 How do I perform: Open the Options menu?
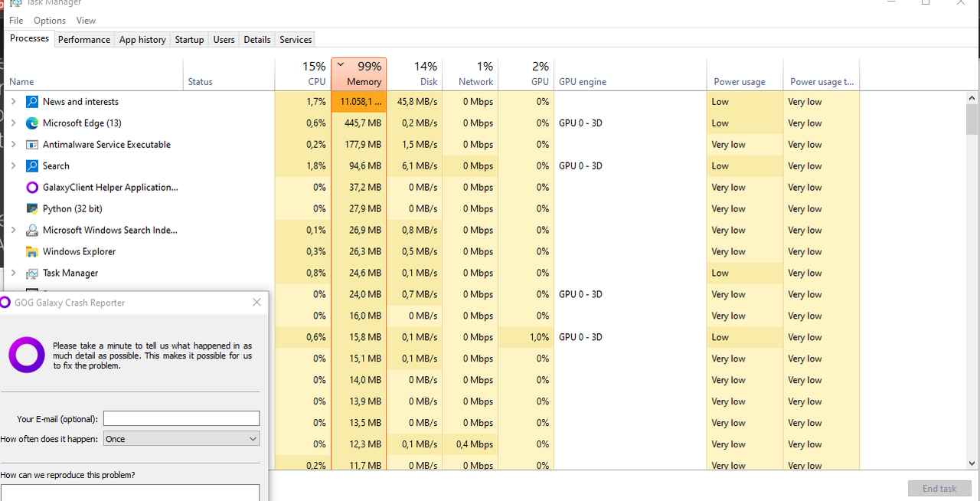(x=50, y=21)
